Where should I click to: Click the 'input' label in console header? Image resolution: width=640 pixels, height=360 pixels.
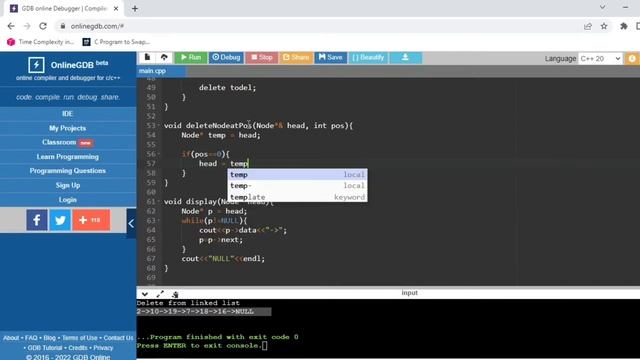tap(409, 293)
